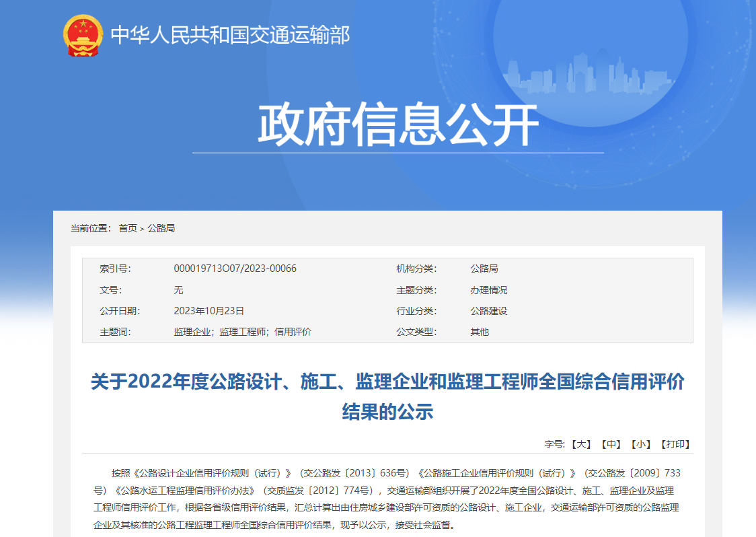
Task: Click the national emblem logo
Action: [x=83, y=36]
